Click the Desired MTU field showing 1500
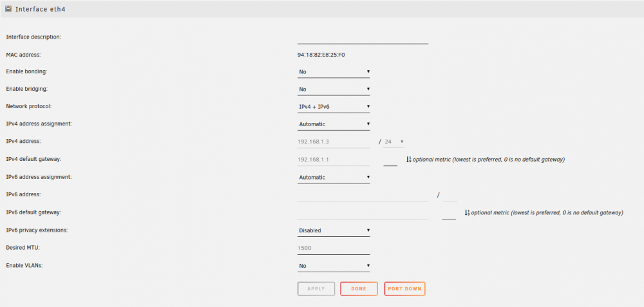 pos(334,248)
